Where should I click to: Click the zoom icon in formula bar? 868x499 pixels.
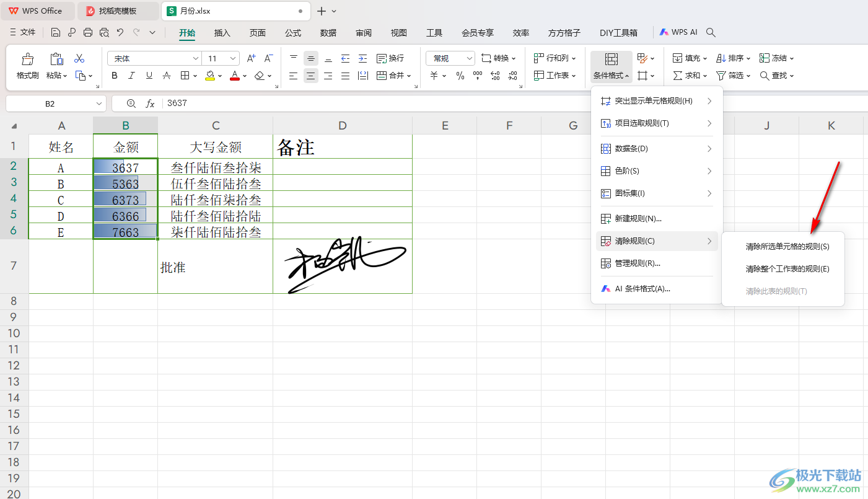click(131, 104)
